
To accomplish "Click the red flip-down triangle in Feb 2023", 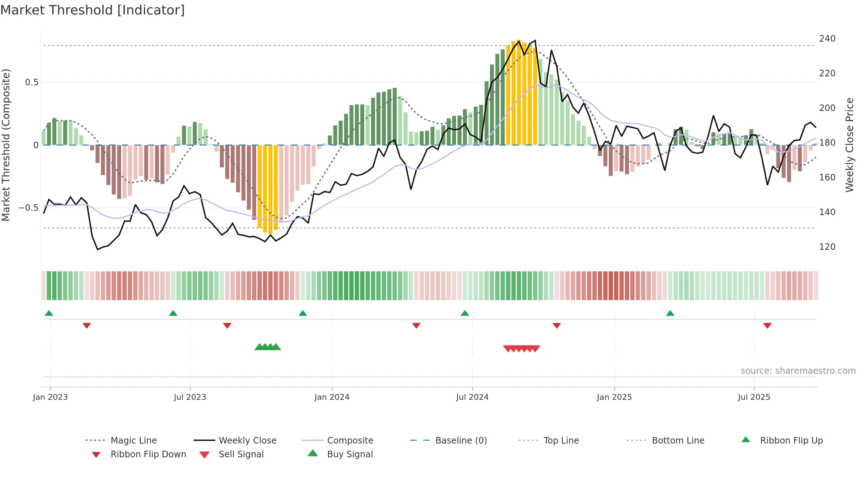I will 87,326.
